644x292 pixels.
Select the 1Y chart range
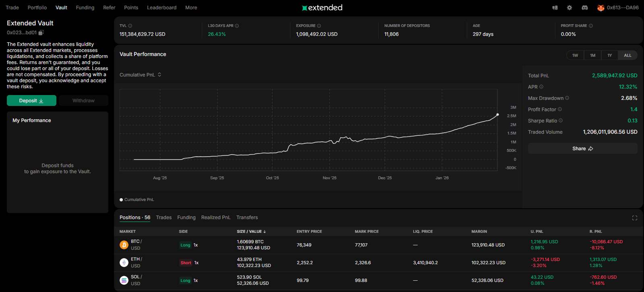pos(609,55)
